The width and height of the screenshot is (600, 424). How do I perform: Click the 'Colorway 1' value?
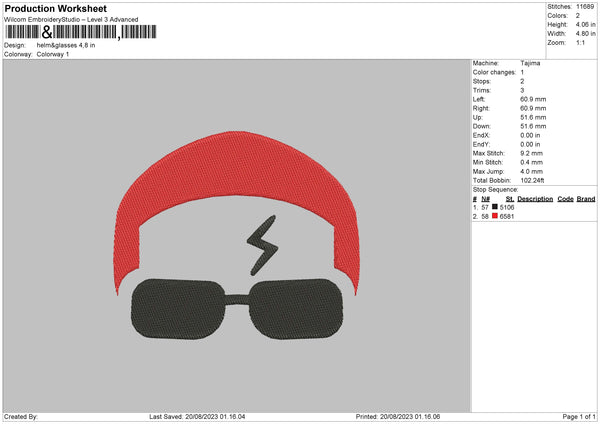(53, 54)
